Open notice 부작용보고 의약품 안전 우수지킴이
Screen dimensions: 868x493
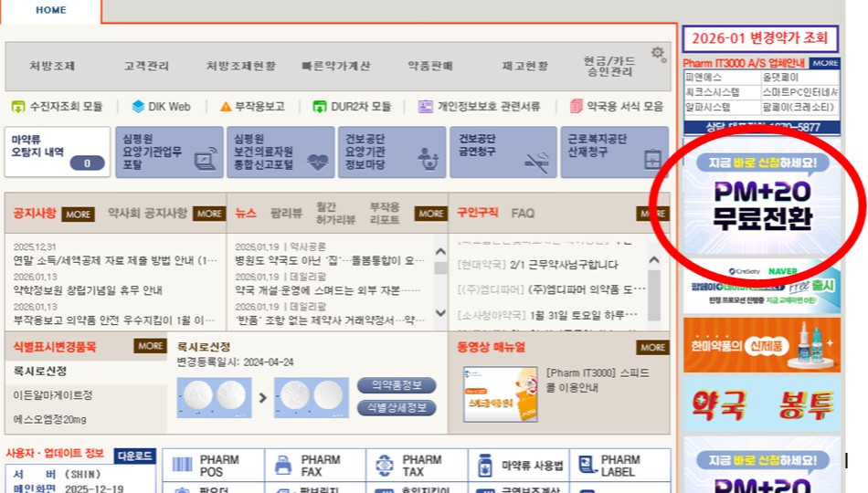[114, 320]
